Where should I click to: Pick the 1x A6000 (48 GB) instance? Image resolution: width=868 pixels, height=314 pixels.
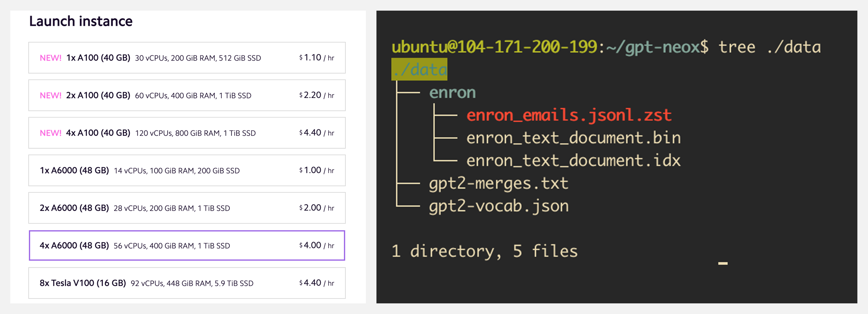(187, 170)
